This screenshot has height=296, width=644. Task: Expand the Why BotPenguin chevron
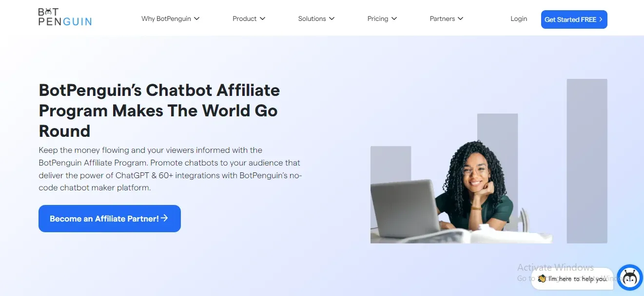coord(197,19)
